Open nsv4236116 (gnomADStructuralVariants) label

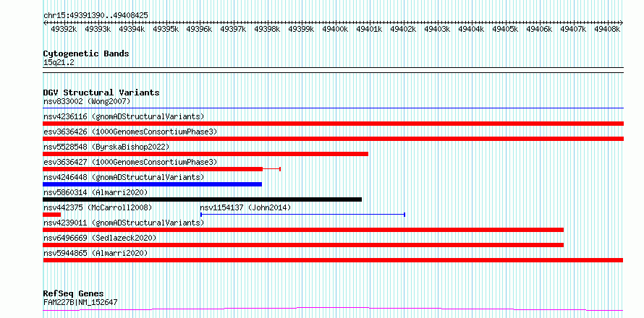click(x=124, y=116)
